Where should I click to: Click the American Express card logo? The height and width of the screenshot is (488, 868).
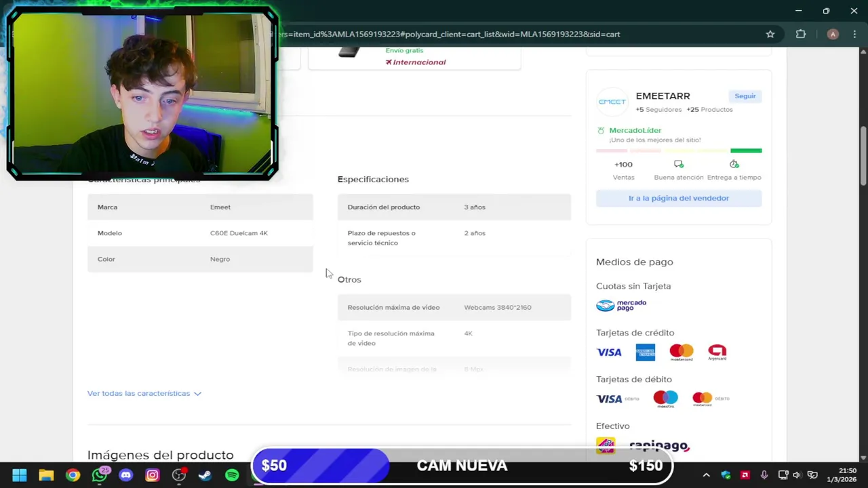point(646,352)
